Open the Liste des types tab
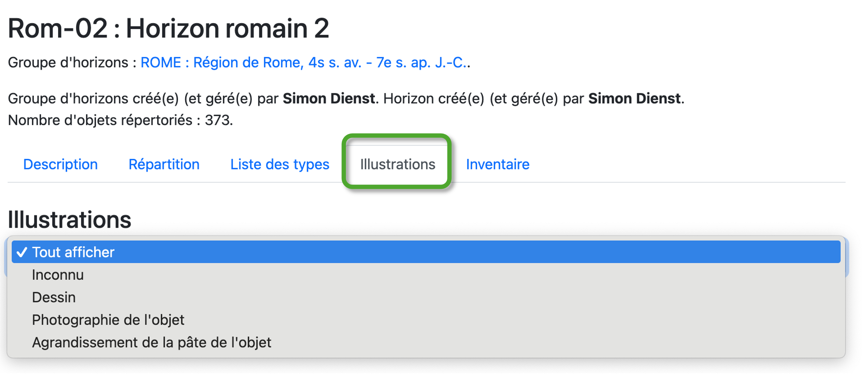 (280, 164)
